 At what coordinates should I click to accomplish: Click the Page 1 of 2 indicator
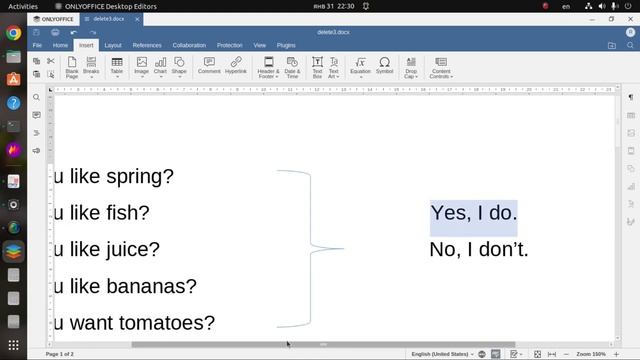[x=60, y=354]
